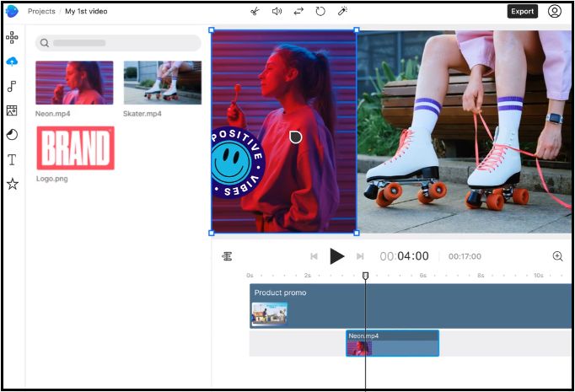Click the bottom-left selection handle
The image size is (575, 392).
212,233
